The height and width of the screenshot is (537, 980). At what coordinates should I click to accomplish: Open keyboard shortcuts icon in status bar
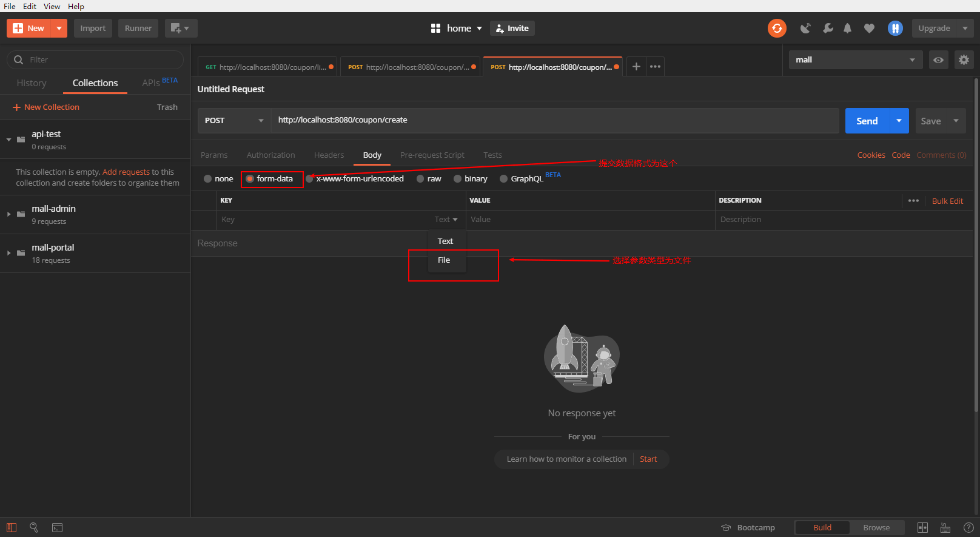coord(945,527)
